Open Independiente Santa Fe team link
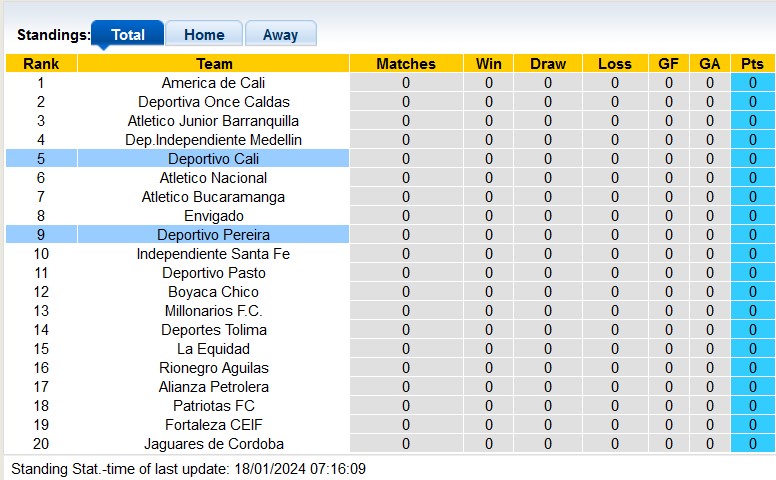 pyautogui.click(x=214, y=254)
